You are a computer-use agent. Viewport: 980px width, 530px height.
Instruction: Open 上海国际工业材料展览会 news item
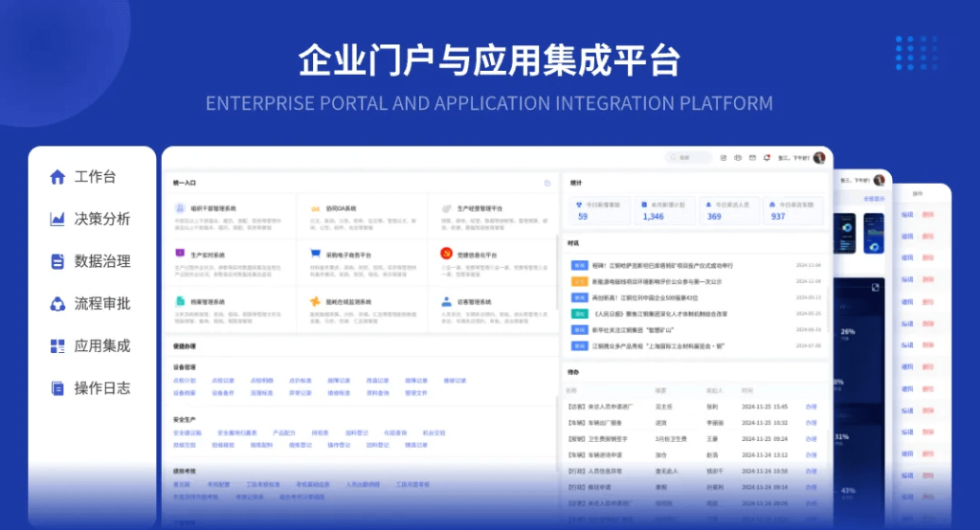696,346
